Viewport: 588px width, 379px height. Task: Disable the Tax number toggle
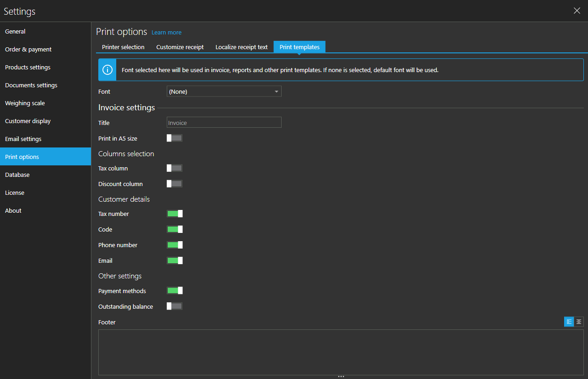coord(175,214)
